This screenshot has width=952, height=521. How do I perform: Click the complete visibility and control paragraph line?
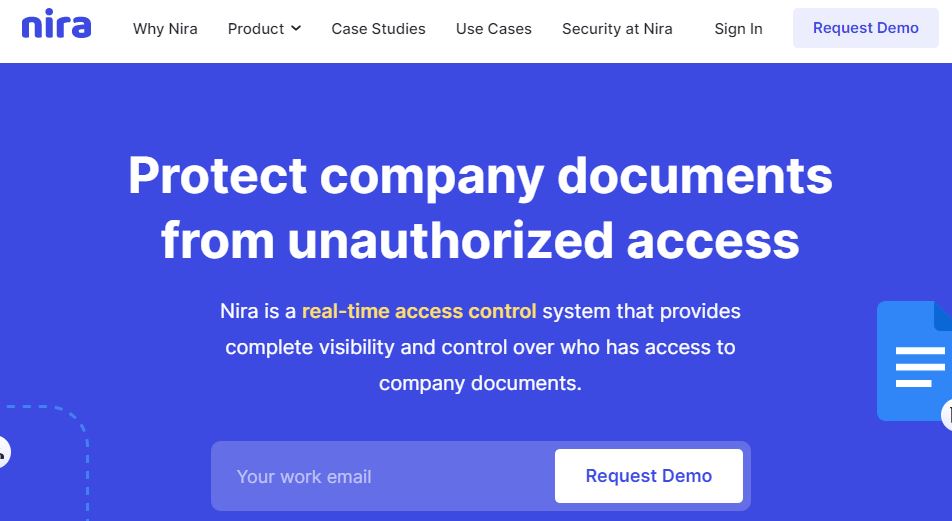click(480, 347)
